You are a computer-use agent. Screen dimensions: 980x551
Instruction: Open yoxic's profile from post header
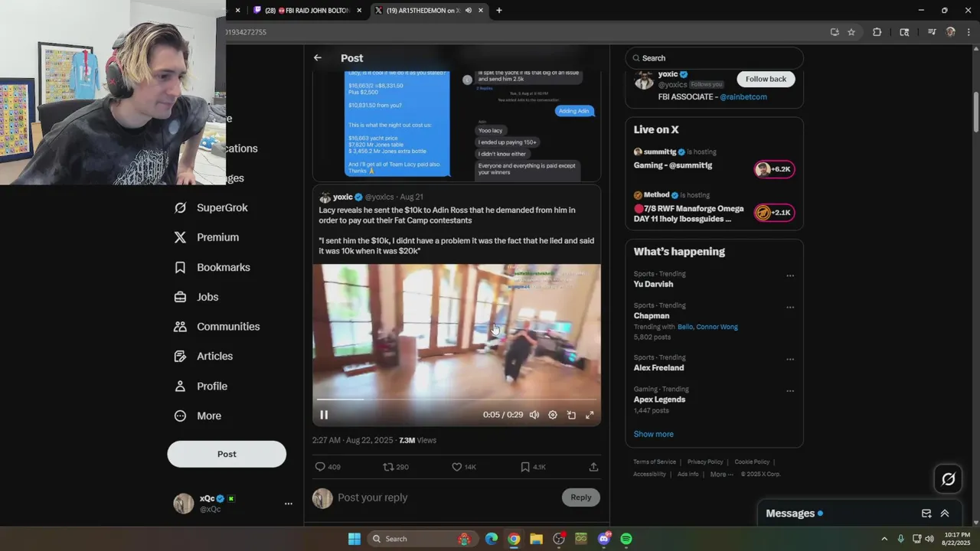point(343,197)
